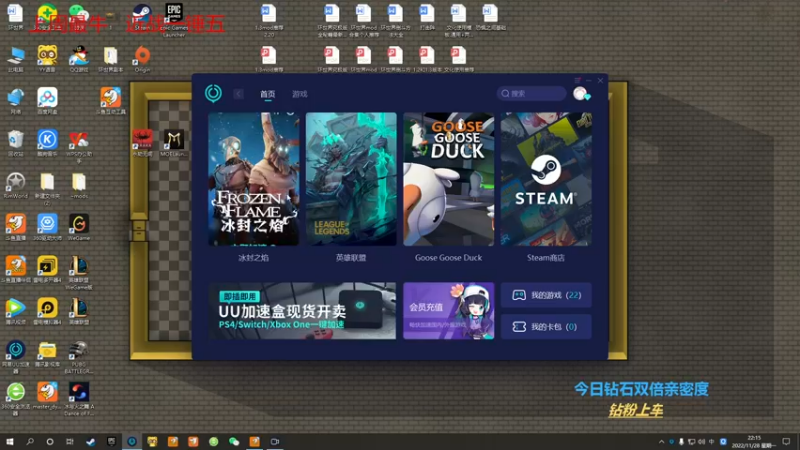Open the MOELauncher desktop shortcut

[x=174, y=143]
